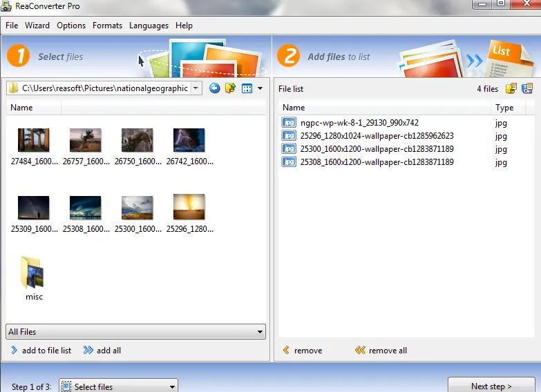Click jpg icon of ngpc-wp-wk-8-1_29130_990x742

coord(289,122)
